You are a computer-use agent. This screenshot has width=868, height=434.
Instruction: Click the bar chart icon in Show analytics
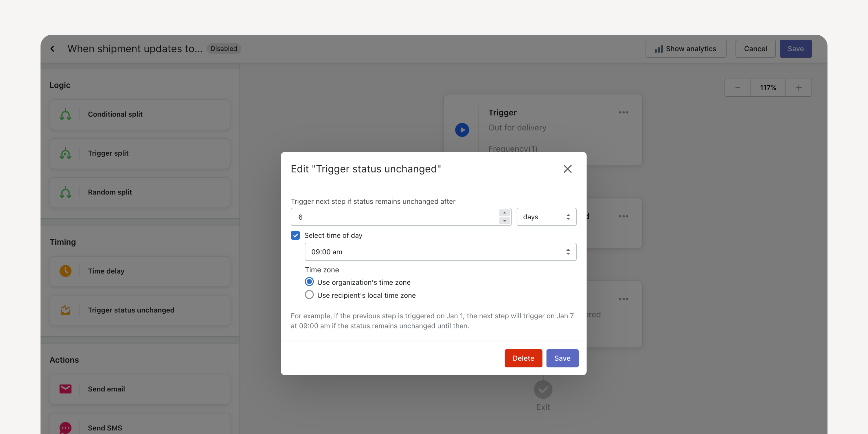[659, 49]
